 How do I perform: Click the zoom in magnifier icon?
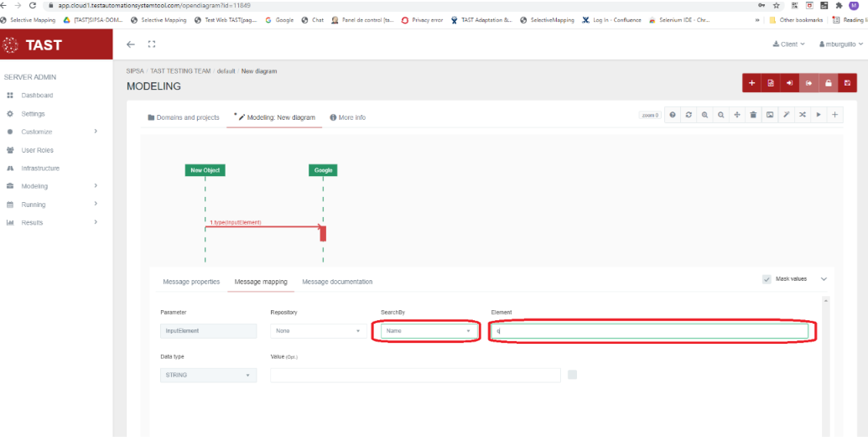click(704, 115)
